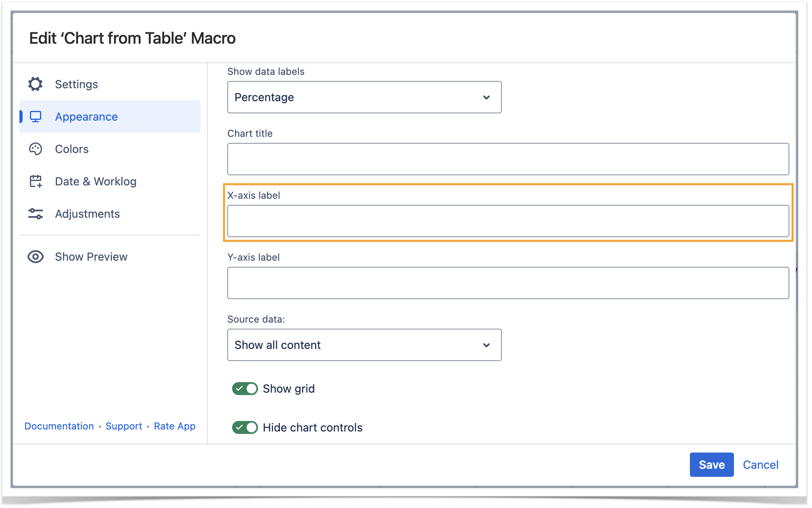The width and height of the screenshot is (812, 508).
Task: Click the Cancel link
Action: pos(760,465)
